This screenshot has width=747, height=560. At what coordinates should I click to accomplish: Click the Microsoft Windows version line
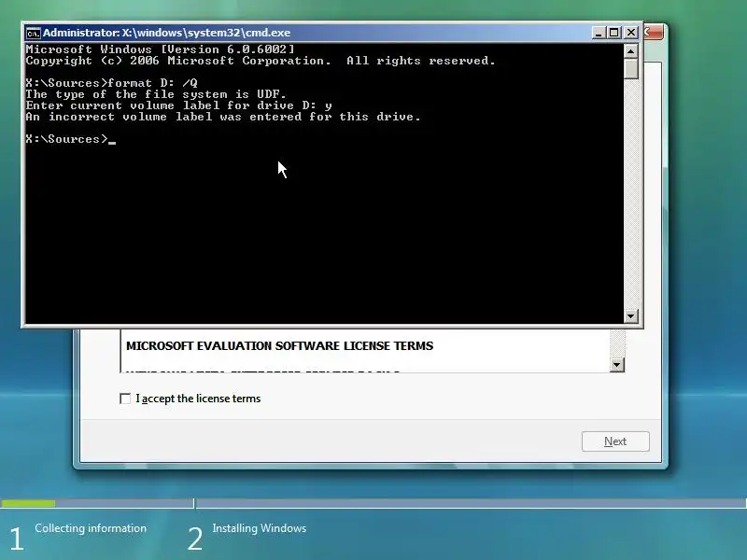(160, 49)
